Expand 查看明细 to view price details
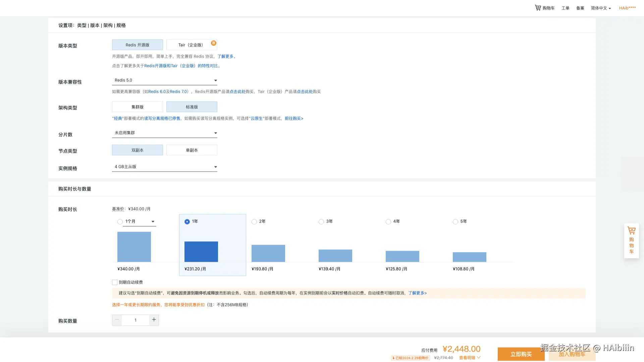644x362 pixels. coord(467,357)
